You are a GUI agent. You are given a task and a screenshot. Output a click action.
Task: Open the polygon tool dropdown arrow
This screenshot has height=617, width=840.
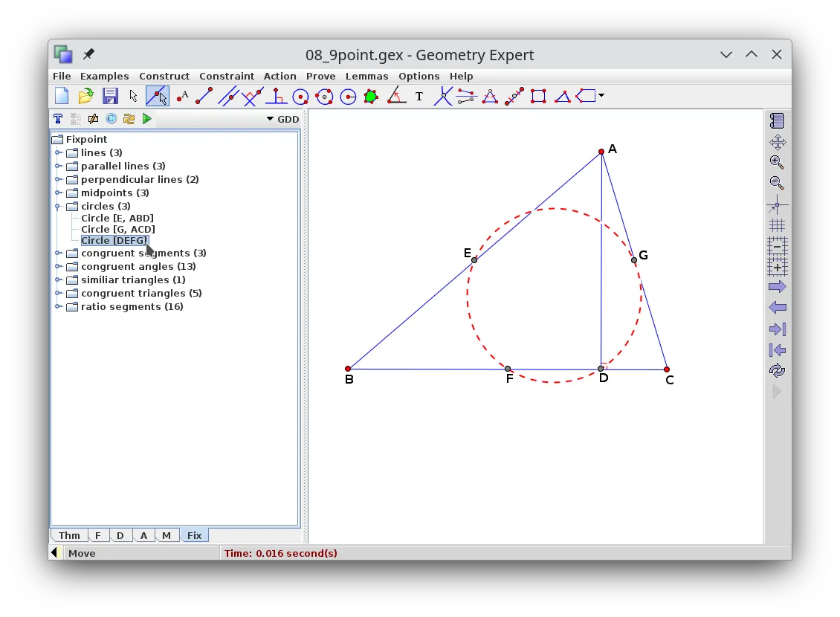tap(601, 96)
